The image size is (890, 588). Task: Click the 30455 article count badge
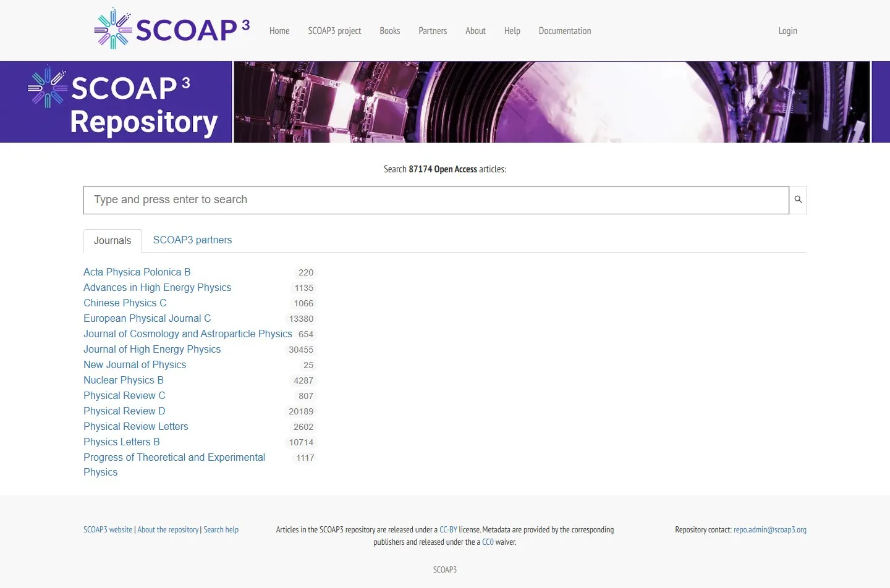pyautogui.click(x=302, y=350)
